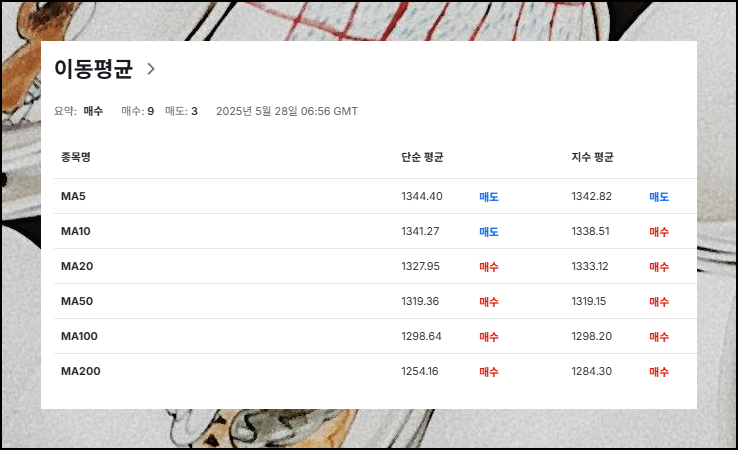Click the MA10 simple average 매도 signal

[489, 232]
